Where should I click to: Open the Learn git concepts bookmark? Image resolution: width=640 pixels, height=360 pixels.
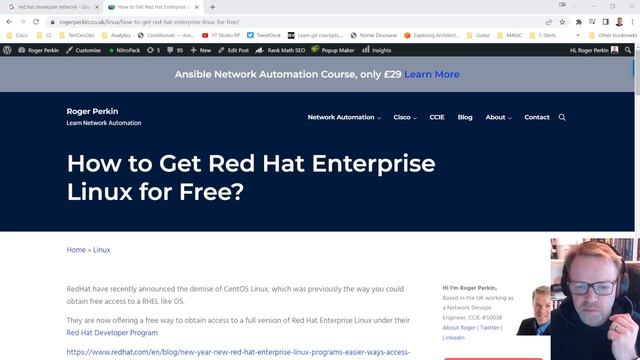tap(316, 36)
